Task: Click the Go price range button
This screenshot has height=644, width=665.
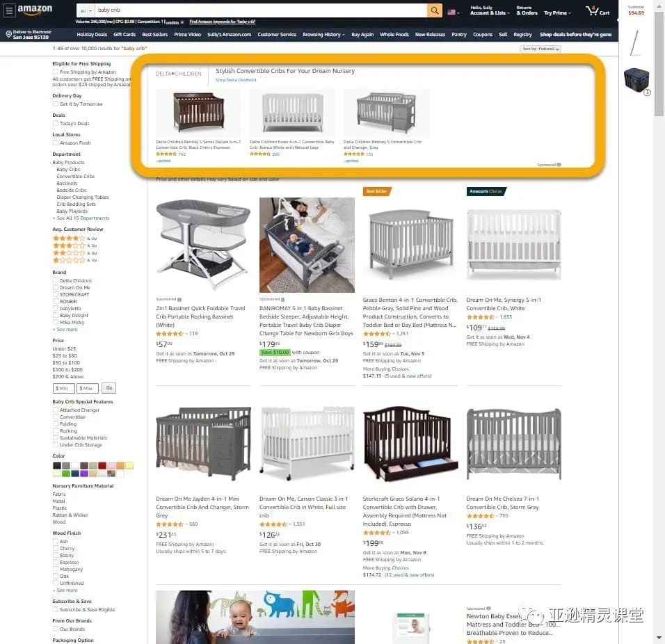Action: (x=109, y=388)
